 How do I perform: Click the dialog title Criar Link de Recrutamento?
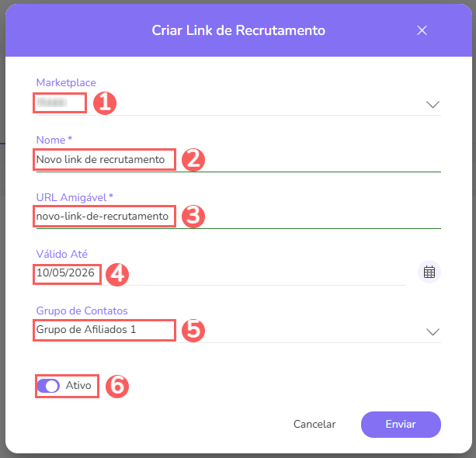pyautogui.click(x=238, y=31)
